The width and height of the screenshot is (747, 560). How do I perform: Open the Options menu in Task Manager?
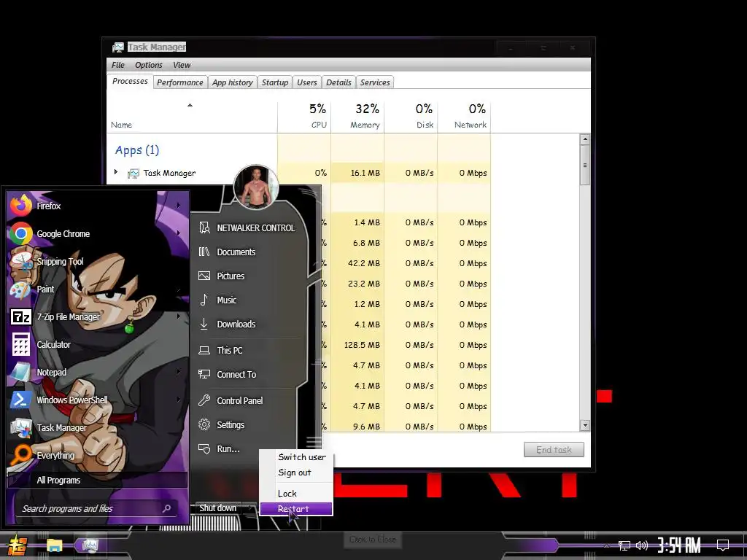click(x=149, y=65)
